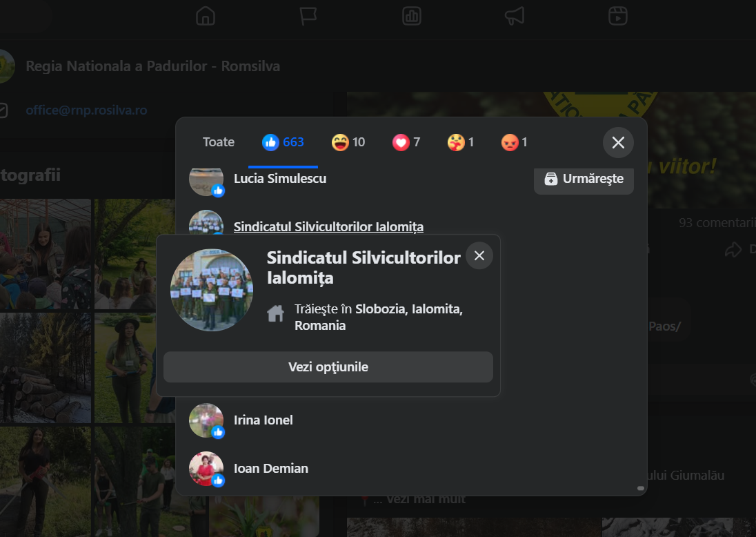Open Sindicatul Silvicultorilor Ialomița profile link
Image resolution: width=756 pixels, height=537 pixels.
(x=328, y=226)
